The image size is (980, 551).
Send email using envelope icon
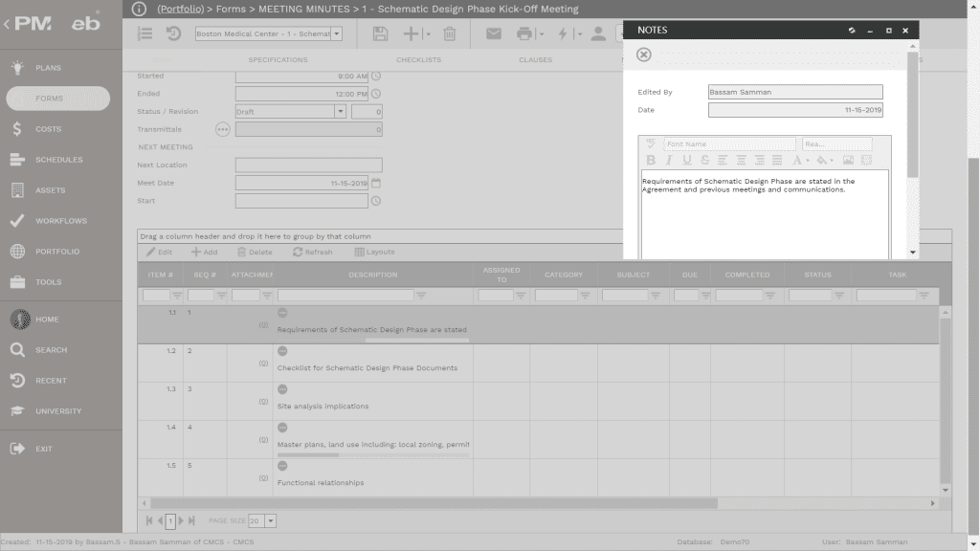pos(494,33)
